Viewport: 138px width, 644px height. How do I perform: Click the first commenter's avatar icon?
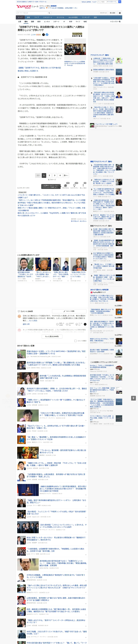[19, 316]
